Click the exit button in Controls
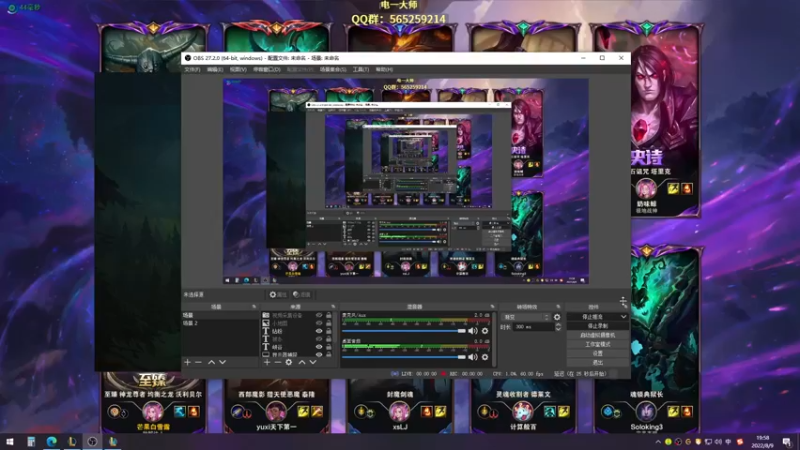 [x=597, y=363]
